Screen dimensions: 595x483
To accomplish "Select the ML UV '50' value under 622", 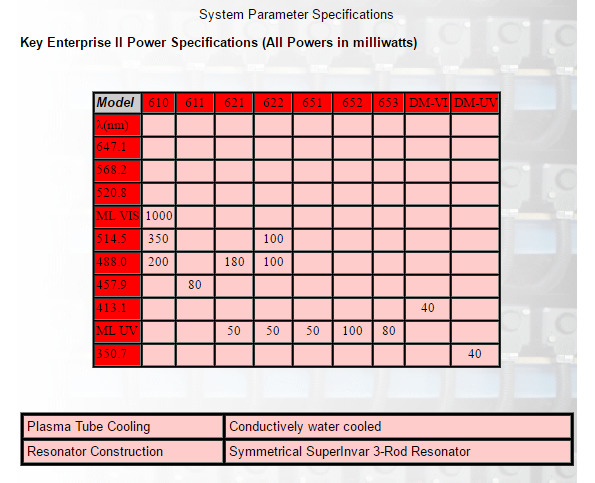I will pos(273,332).
